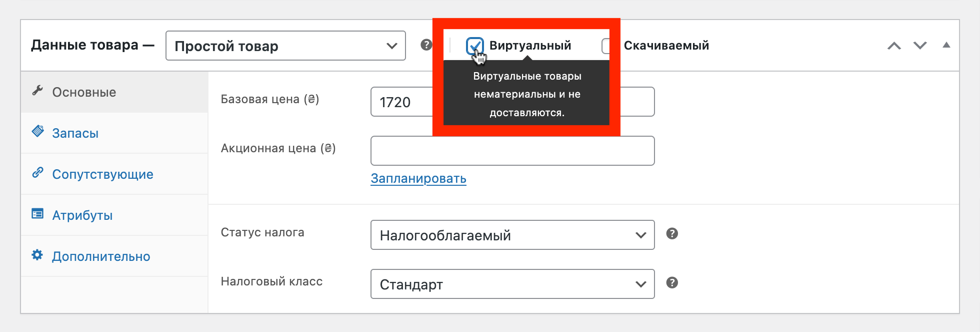Open the 'Статус налога' dropdown
Viewport: 980px width, 332px height.
(512, 235)
